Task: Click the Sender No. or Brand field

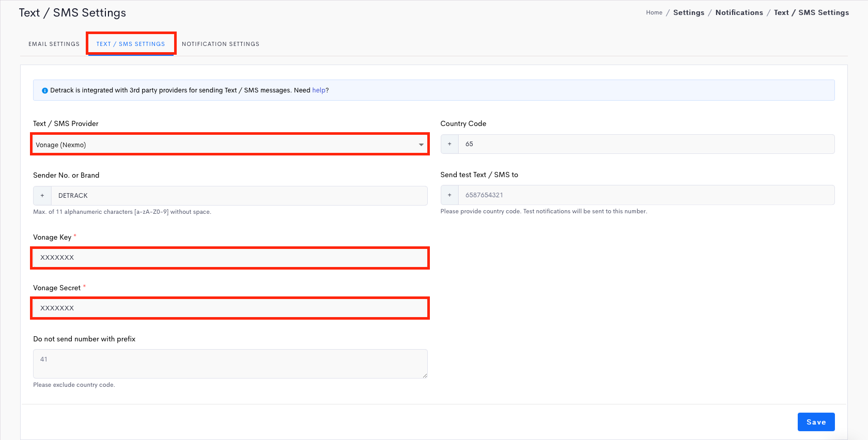Action: pos(239,196)
